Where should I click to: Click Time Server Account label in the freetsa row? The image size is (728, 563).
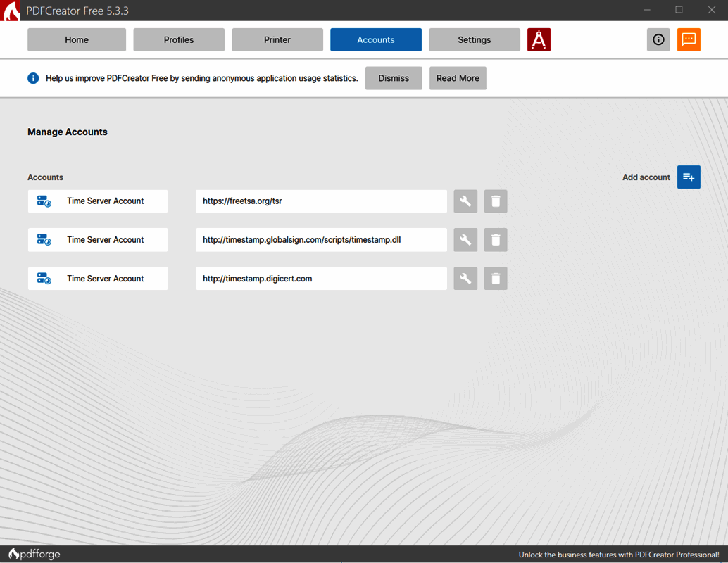pos(106,201)
